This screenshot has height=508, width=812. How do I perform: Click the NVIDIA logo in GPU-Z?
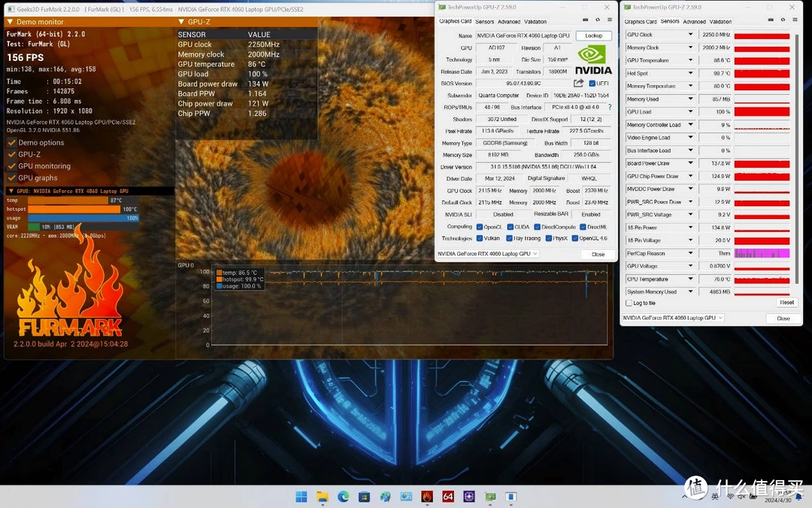click(594, 59)
